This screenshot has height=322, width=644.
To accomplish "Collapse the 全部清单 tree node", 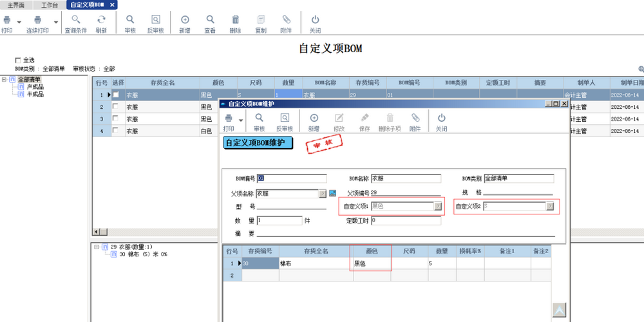I will point(5,79).
